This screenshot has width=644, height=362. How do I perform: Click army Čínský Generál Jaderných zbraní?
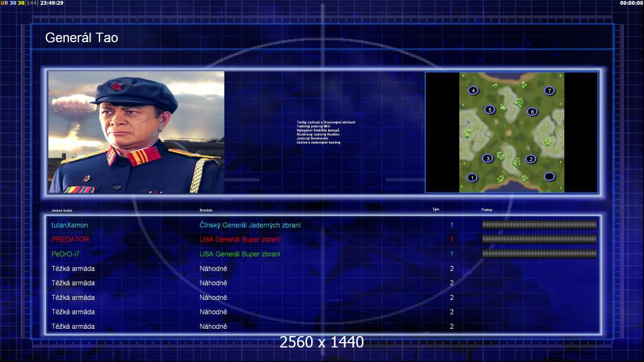[250, 225]
